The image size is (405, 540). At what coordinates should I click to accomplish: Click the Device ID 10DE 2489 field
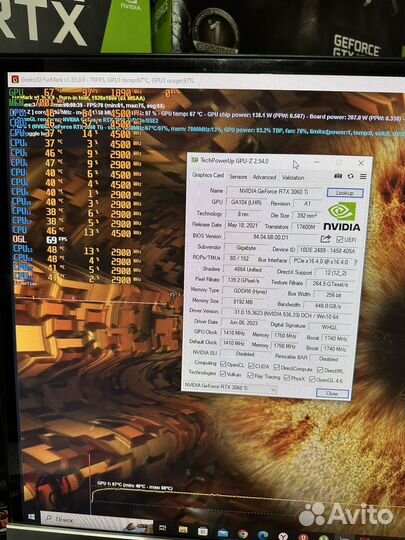click(x=326, y=250)
